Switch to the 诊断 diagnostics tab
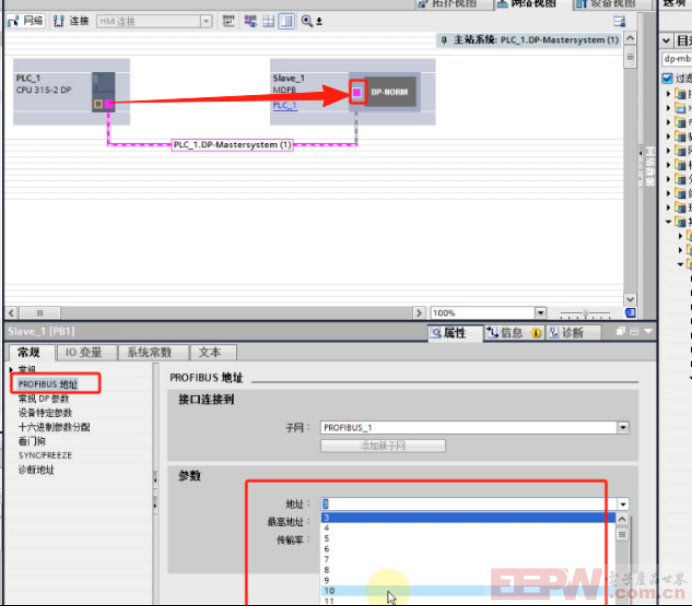 click(573, 333)
